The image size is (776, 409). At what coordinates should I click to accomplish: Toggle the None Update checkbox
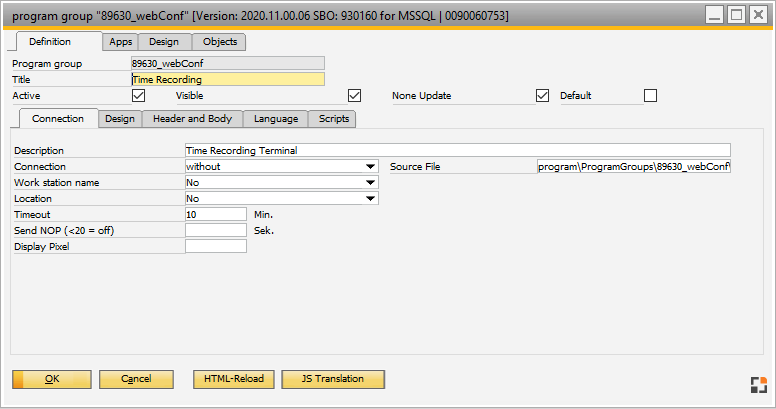(x=543, y=96)
